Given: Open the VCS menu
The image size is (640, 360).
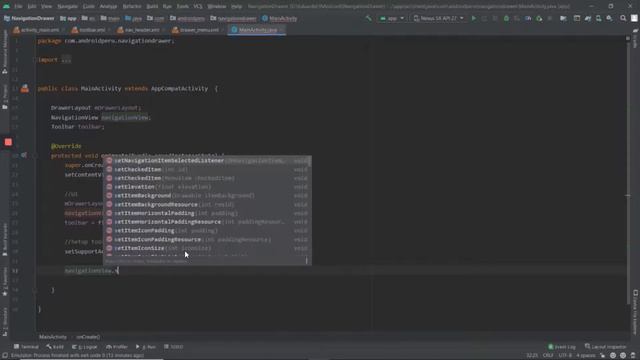Looking at the screenshot, I should 198,7.
